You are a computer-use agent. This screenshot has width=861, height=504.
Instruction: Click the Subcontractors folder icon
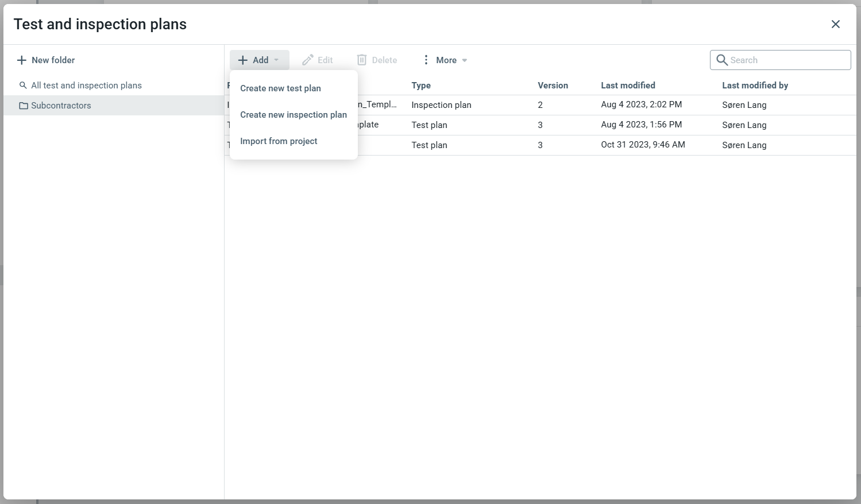point(24,106)
